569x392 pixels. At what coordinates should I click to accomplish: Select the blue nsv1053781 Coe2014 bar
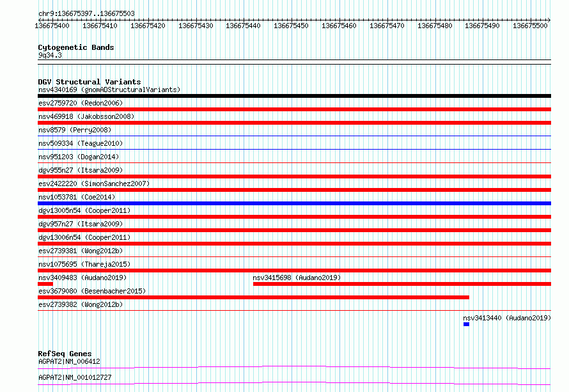pyautogui.click(x=294, y=203)
